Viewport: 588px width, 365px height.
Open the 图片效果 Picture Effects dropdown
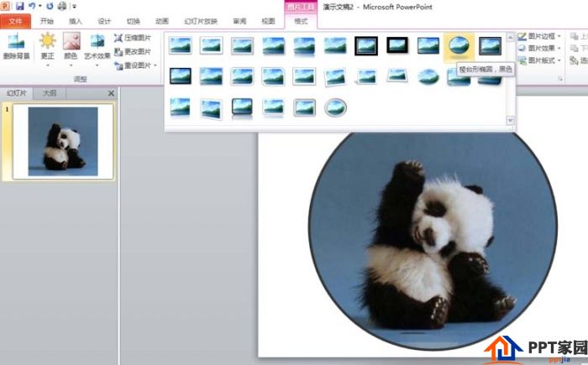click(539, 49)
